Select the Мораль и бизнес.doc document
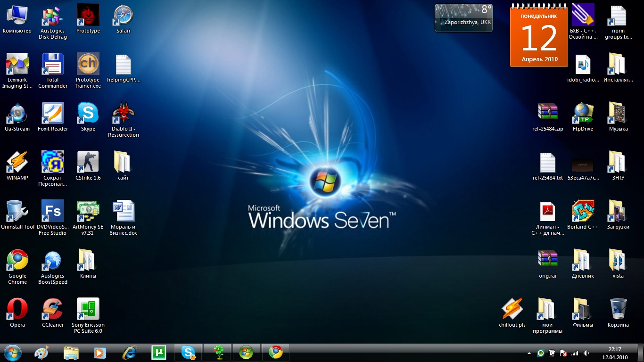The height and width of the screenshot is (362, 644). [x=123, y=218]
